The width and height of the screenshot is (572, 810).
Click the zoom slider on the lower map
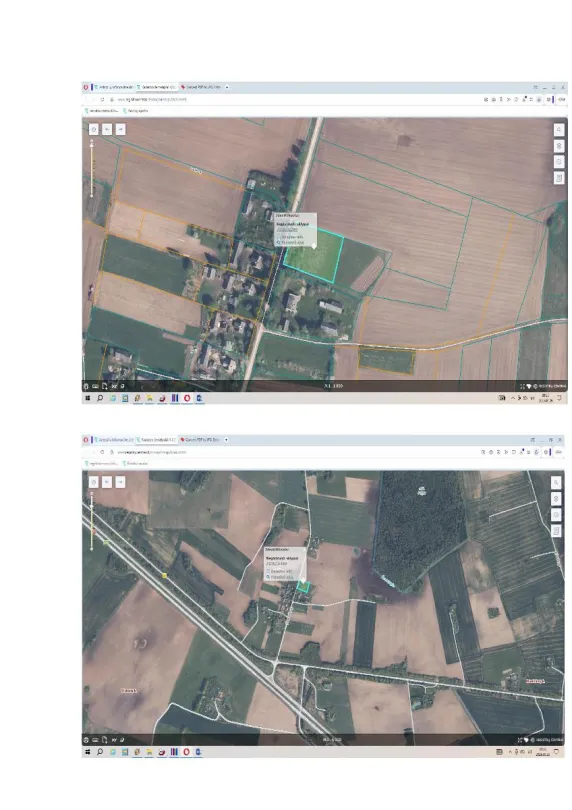tap(92, 521)
